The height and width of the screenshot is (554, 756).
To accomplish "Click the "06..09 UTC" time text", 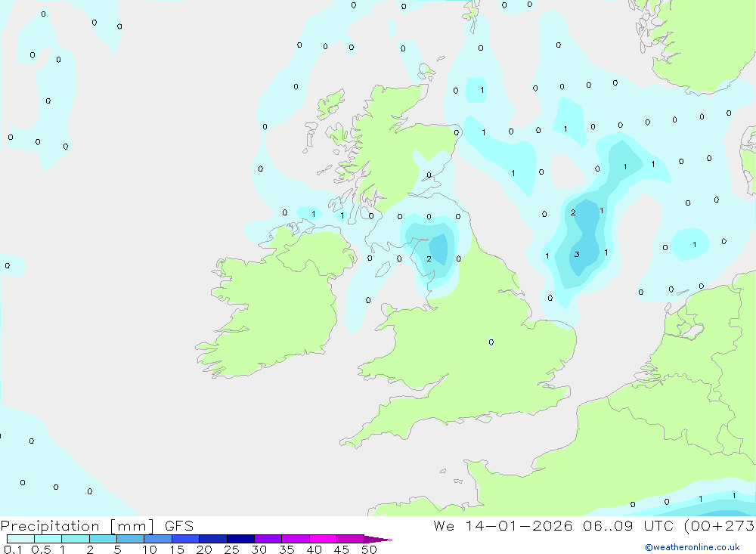I will point(627,525).
